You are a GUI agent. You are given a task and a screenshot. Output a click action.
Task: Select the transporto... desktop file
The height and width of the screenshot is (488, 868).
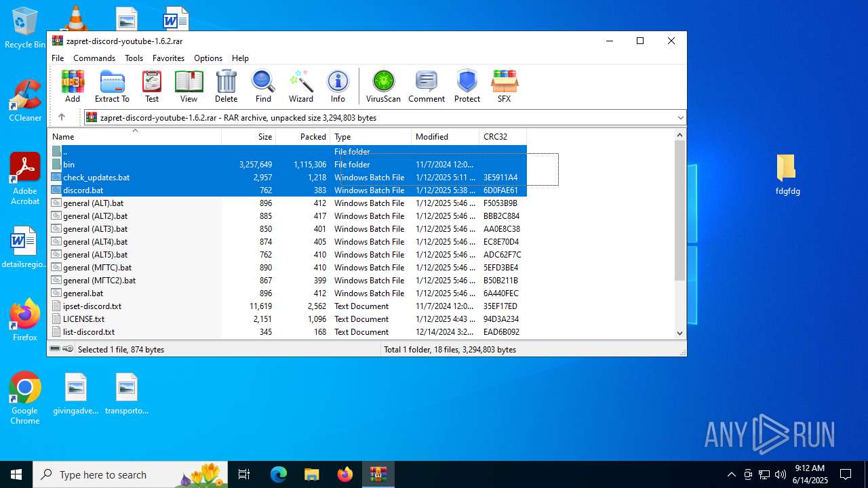tap(127, 394)
